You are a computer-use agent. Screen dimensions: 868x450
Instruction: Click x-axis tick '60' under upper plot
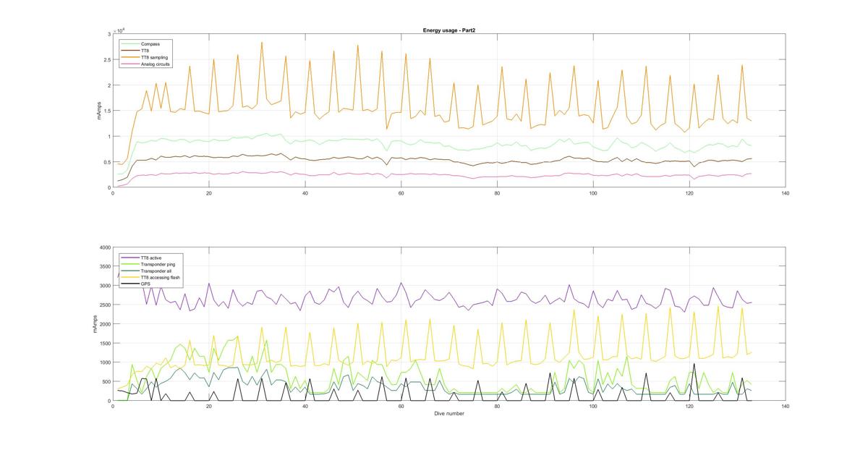pos(401,193)
